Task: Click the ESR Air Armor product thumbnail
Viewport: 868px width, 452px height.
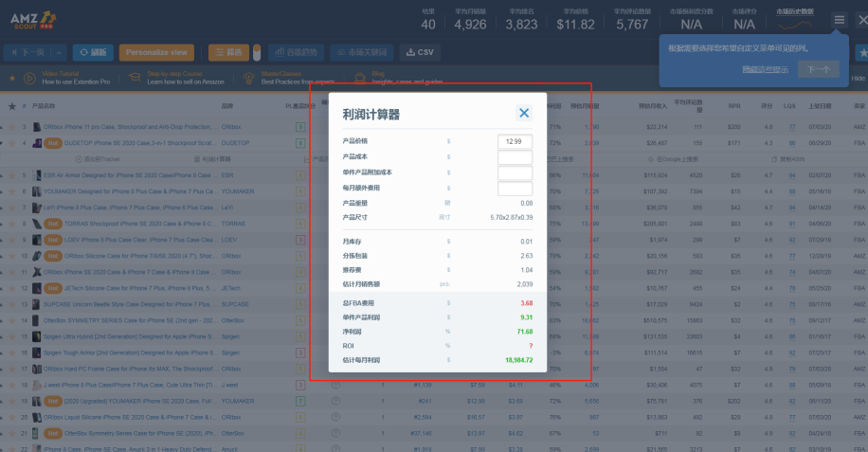Action: point(37,175)
